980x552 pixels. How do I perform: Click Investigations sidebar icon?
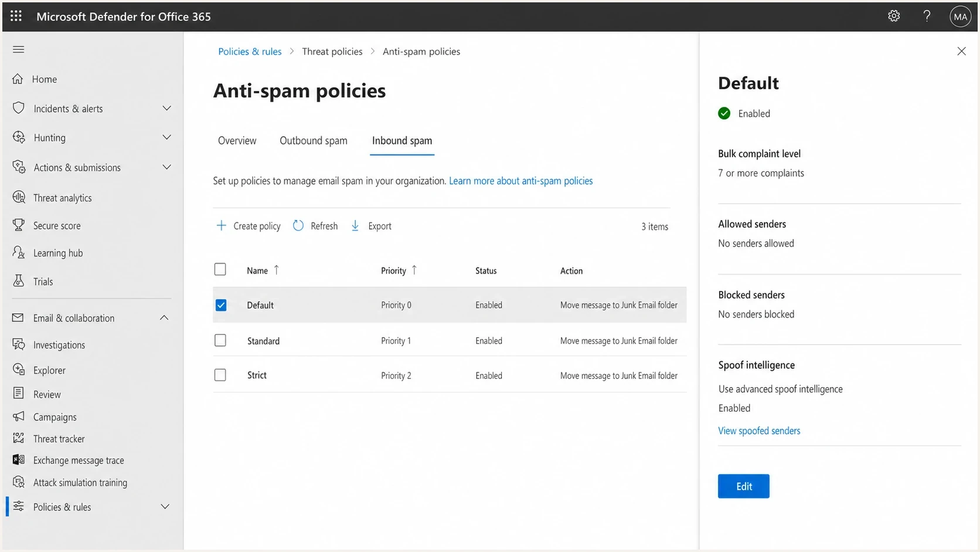pyautogui.click(x=19, y=344)
